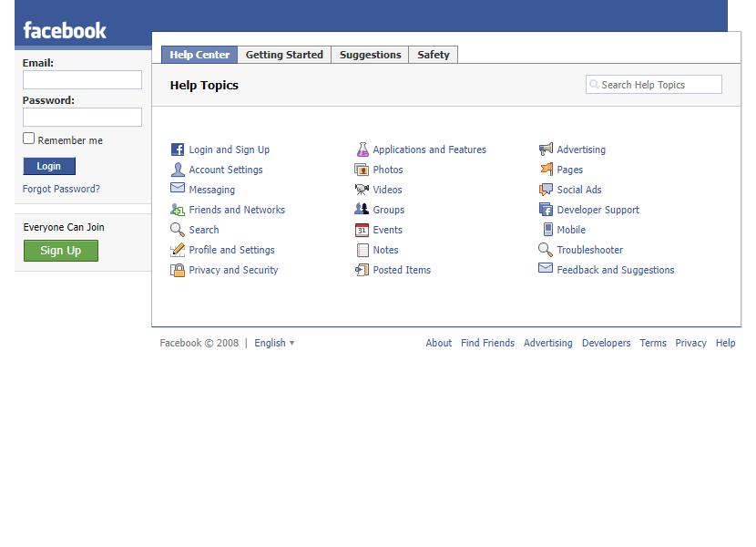
Task: Click the people icon beside Friends and Networks
Action: click(x=178, y=210)
